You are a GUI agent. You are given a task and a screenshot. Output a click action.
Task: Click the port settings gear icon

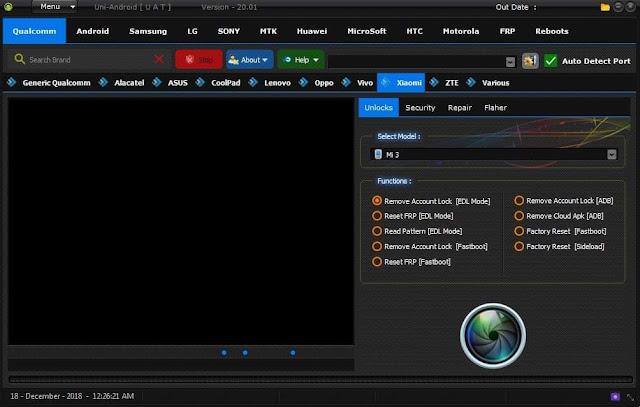pos(530,61)
